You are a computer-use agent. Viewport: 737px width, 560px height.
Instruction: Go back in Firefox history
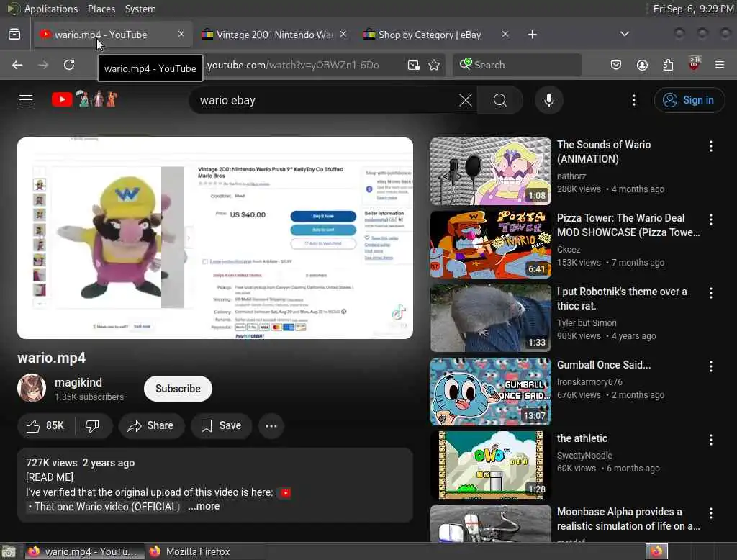(x=17, y=65)
